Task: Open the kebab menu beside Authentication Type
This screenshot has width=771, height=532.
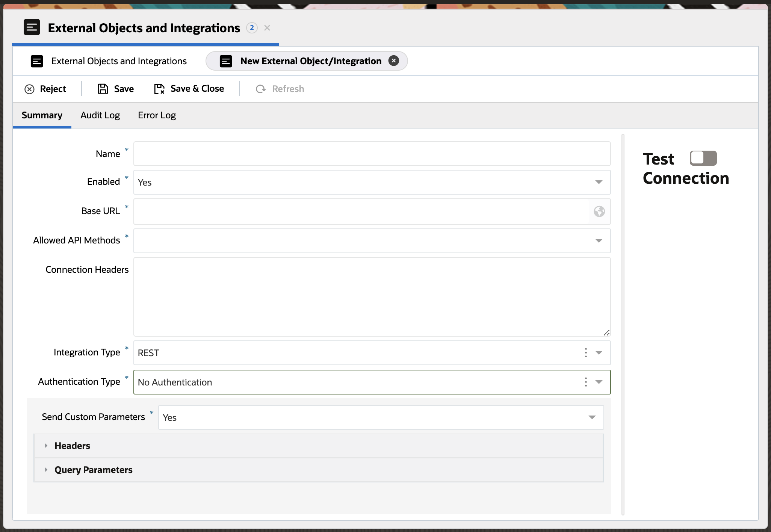Action: (x=585, y=382)
